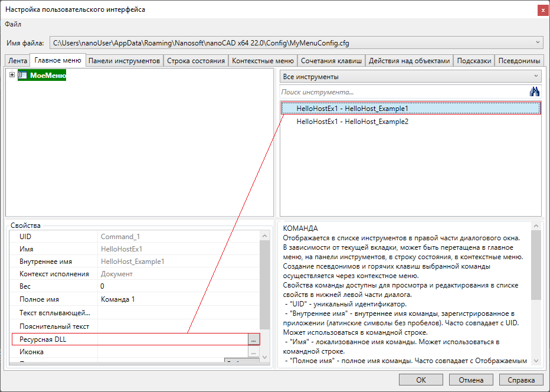550x392 pixels.
Task: Click the Поиск инструмента search field
Action: click(401, 92)
